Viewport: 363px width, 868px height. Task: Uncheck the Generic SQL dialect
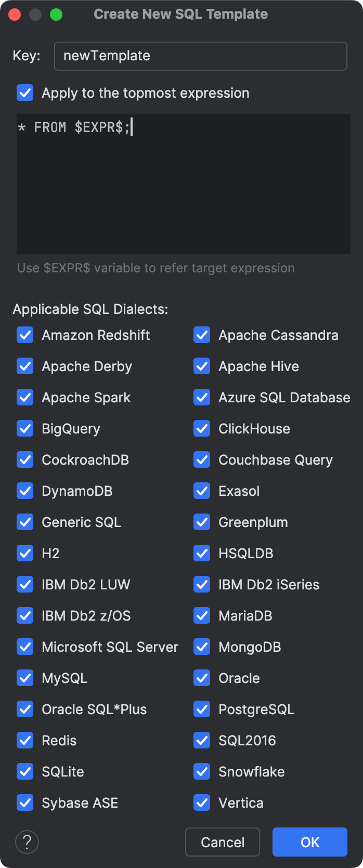tap(24, 522)
